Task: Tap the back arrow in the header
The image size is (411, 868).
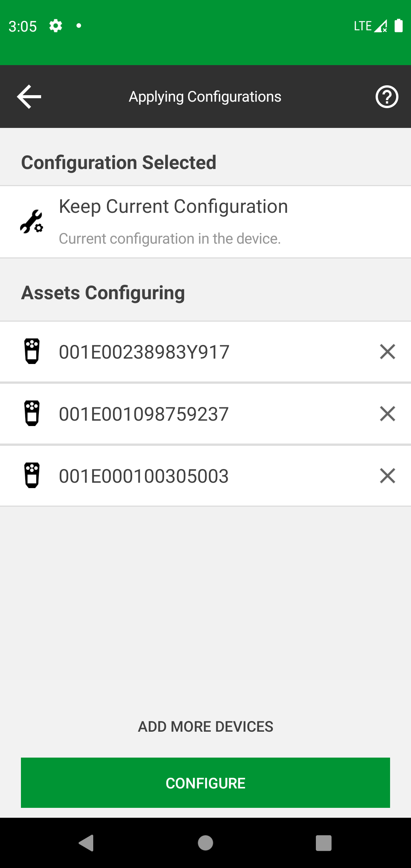Action: pos(29,97)
